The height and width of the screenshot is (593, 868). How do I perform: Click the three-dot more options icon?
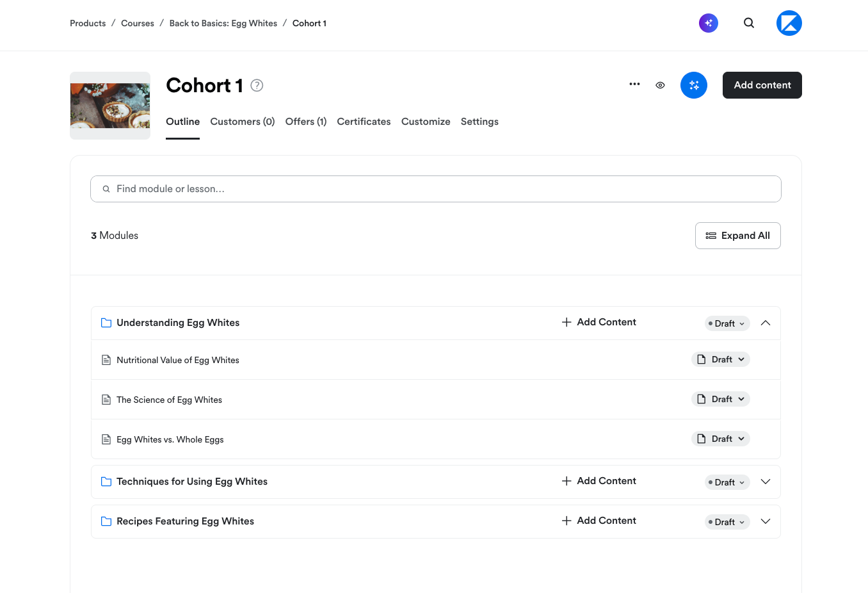point(634,85)
